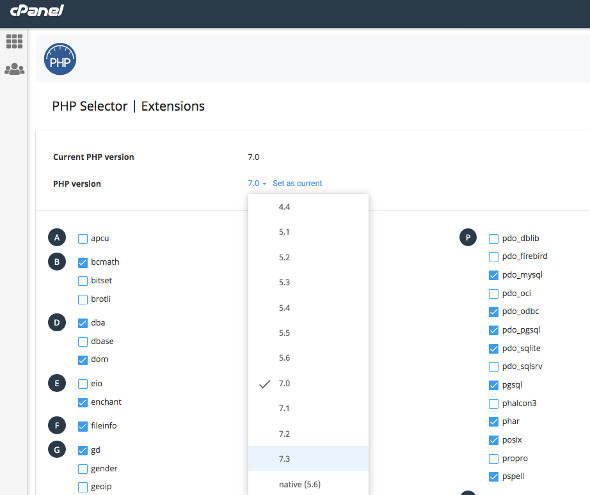Click the letter D section badge
The width and height of the screenshot is (590, 495).
pos(57,322)
